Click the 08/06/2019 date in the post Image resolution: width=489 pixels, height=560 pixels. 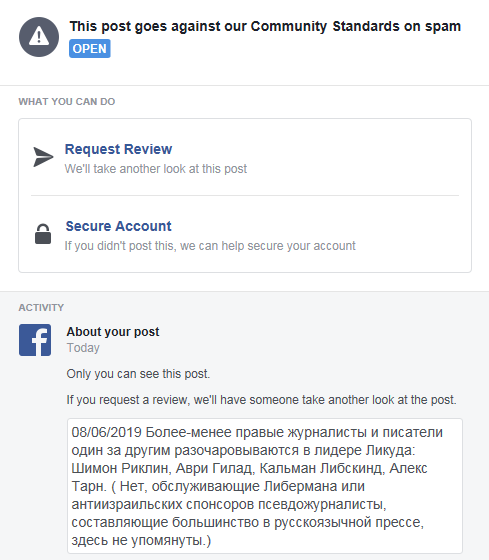click(x=106, y=432)
